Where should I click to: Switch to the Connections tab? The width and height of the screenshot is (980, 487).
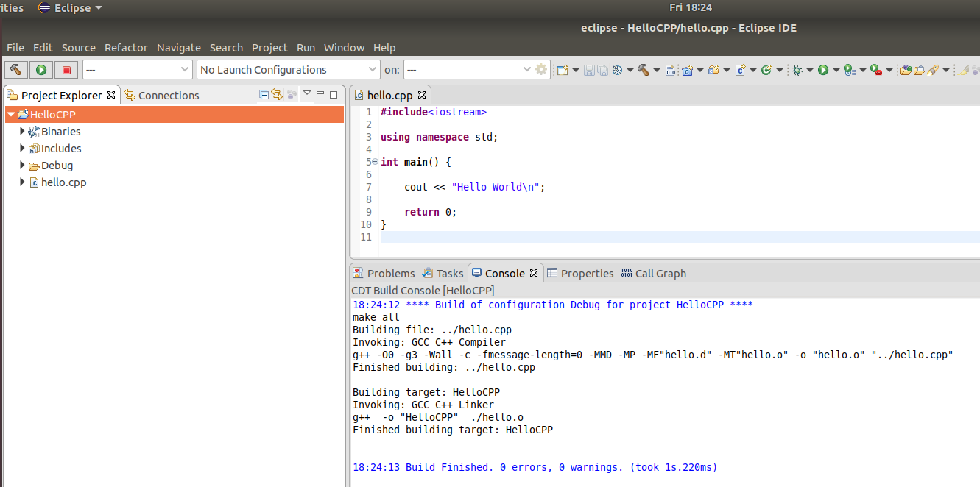point(161,95)
